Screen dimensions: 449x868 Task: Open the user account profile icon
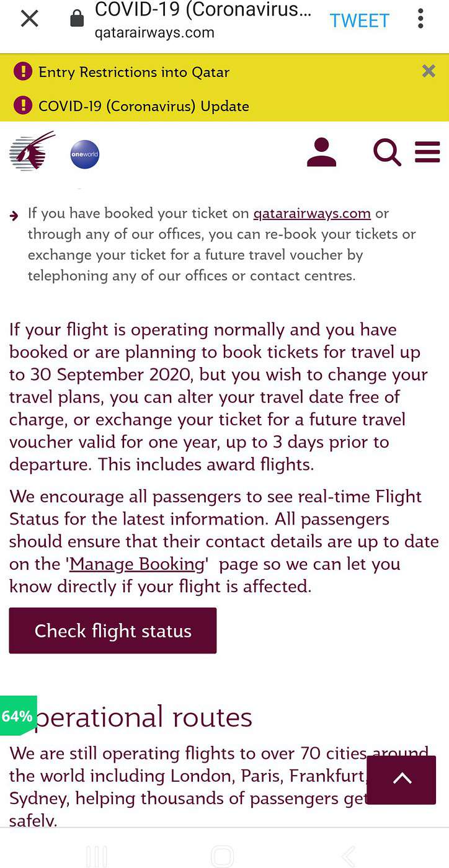321,153
